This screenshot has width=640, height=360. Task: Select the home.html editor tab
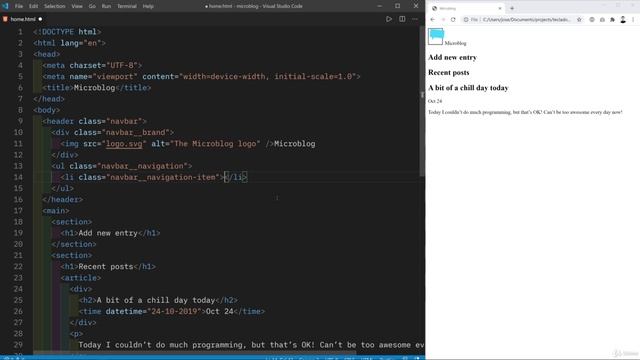pyautogui.click(x=23, y=19)
